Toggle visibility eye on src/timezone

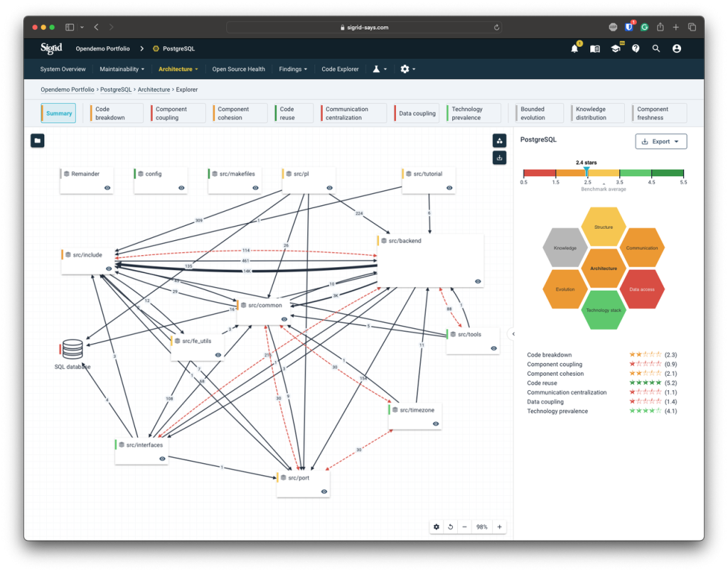click(x=436, y=424)
